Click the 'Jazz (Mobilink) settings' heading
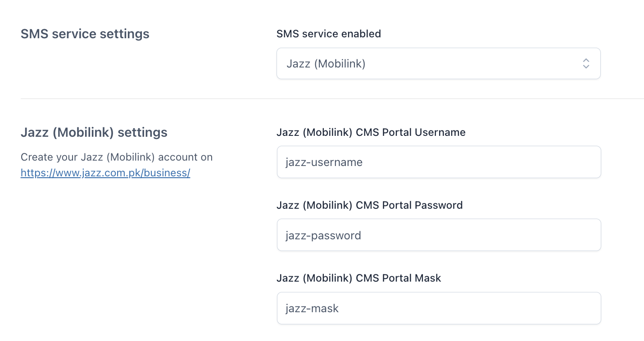This screenshot has height=341, width=644. [x=94, y=132]
